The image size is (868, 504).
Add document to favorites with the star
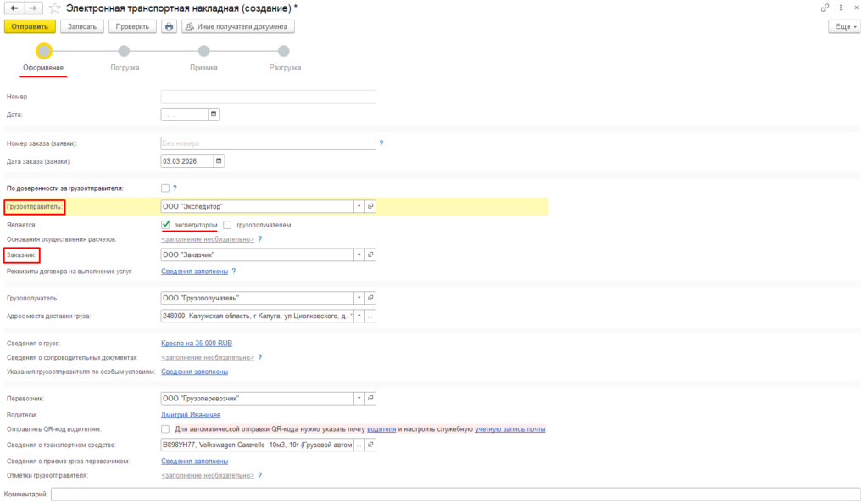(54, 8)
